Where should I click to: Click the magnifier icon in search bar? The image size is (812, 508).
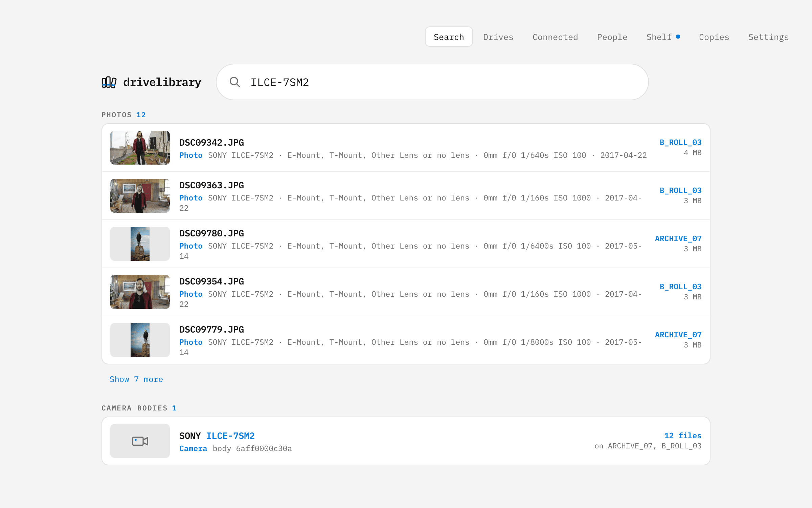(x=234, y=82)
